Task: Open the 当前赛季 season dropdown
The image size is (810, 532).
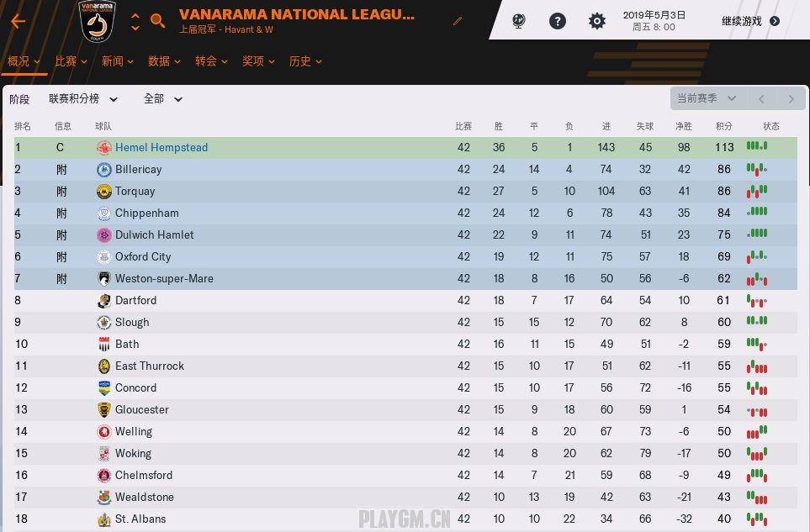Action: tap(707, 98)
